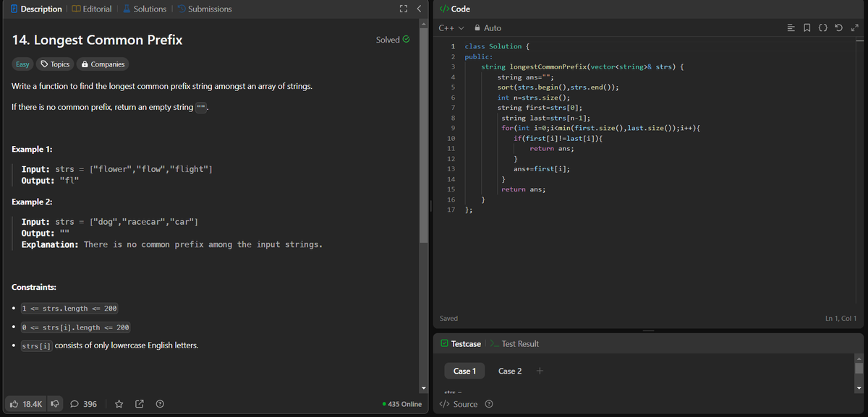Click the 'Saved' status label
Image resolution: width=868 pixels, height=417 pixels.
448,318
